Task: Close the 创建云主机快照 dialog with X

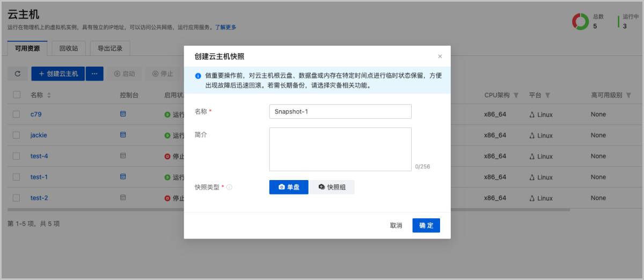Action: [440, 56]
